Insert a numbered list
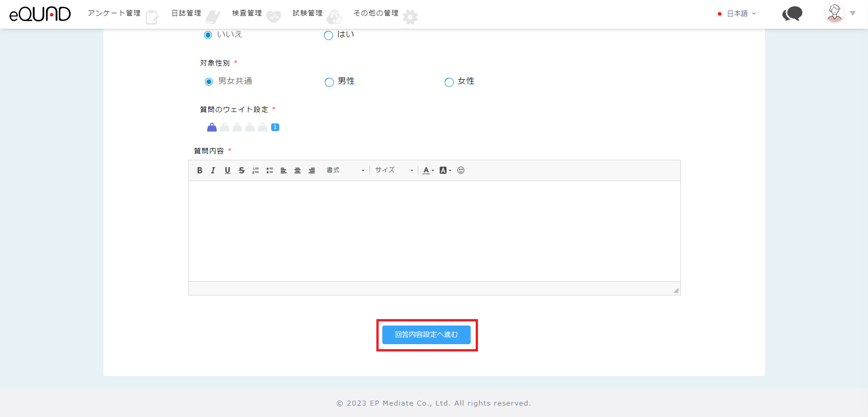Viewport: 868px width, 417px height. tap(256, 170)
